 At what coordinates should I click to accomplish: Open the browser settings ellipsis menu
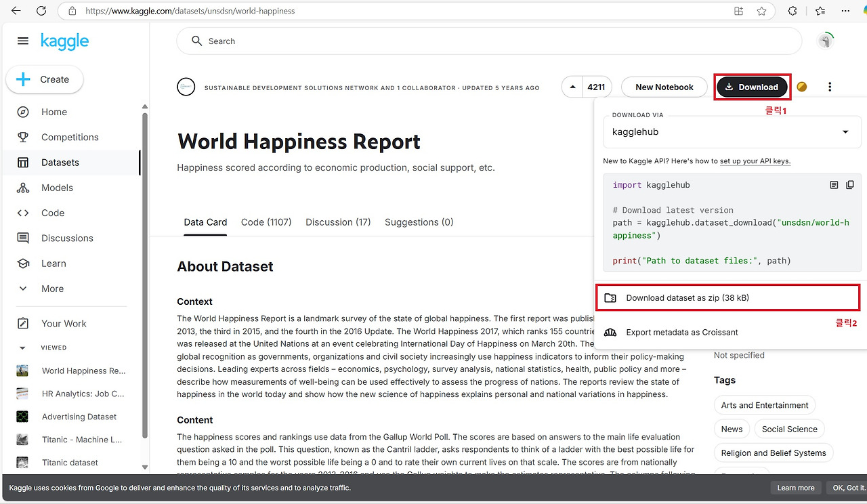pos(845,11)
